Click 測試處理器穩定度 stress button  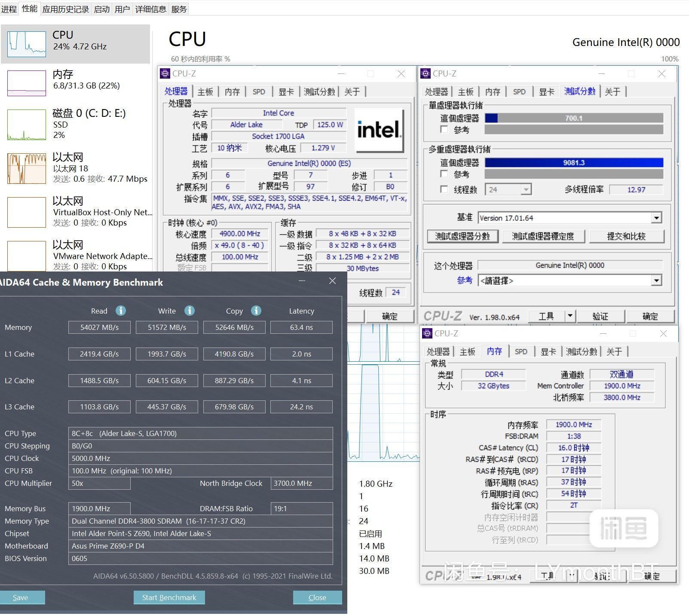click(543, 236)
